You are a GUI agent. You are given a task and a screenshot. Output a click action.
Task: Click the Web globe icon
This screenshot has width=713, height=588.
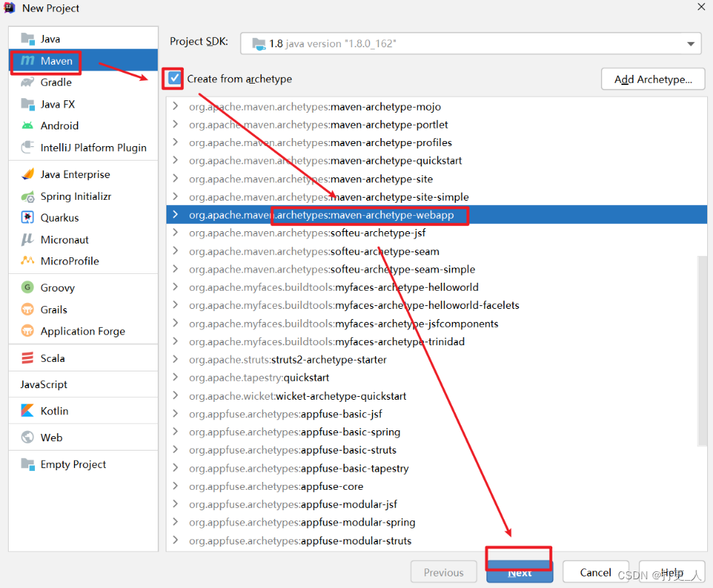pos(28,437)
